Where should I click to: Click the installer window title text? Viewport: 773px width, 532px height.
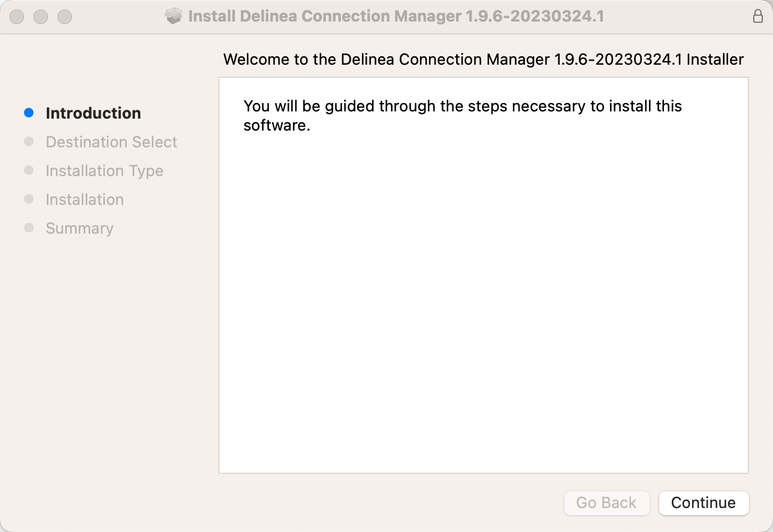tap(395, 16)
